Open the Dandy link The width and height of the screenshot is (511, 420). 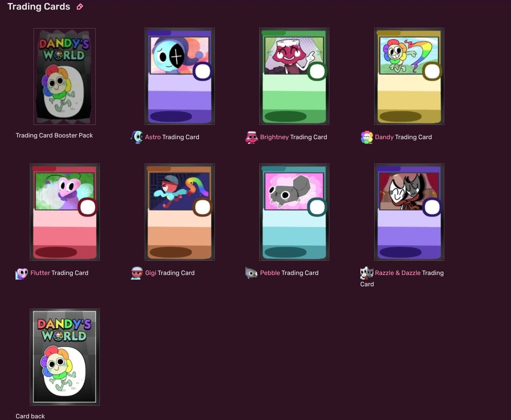point(384,137)
